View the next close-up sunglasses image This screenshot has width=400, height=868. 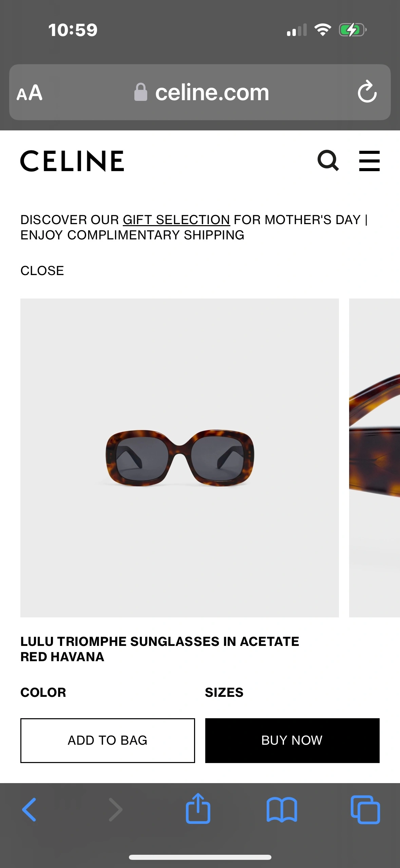click(375, 458)
